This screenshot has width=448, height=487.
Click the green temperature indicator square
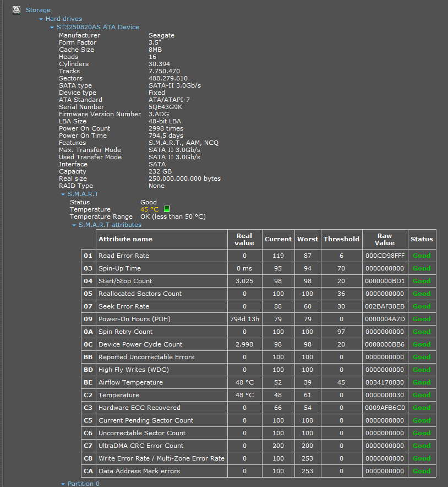[167, 209]
